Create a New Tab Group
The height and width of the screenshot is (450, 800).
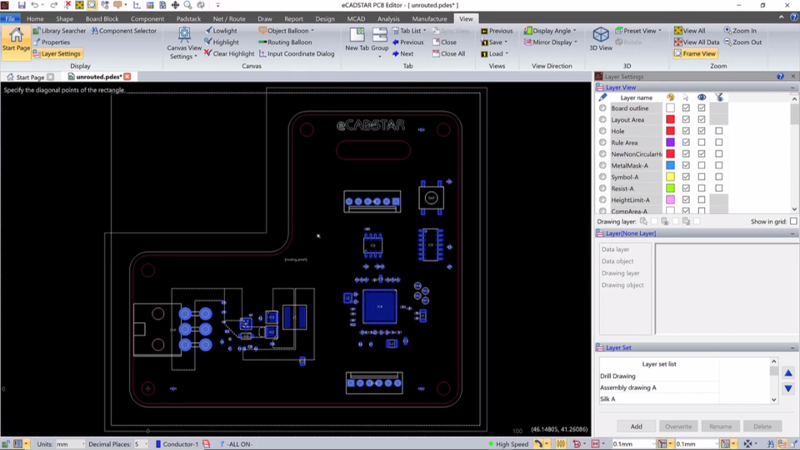pos(380,41)
